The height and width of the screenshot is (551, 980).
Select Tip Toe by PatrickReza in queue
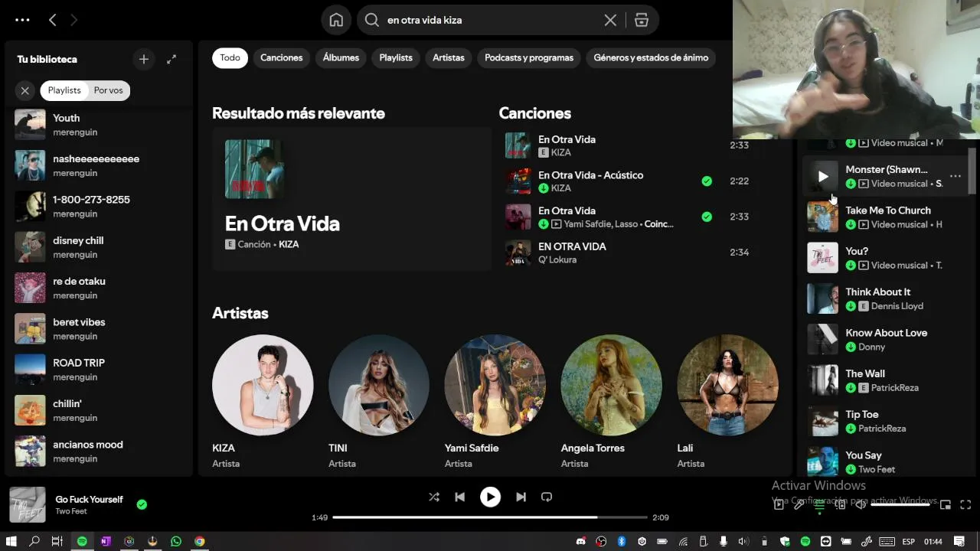[885, 421]
